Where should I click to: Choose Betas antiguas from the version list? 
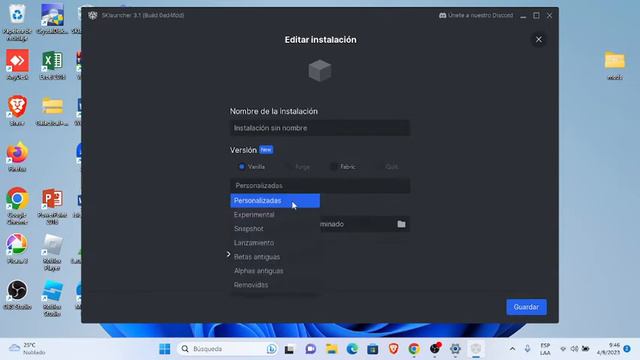(x=275, y=257)
